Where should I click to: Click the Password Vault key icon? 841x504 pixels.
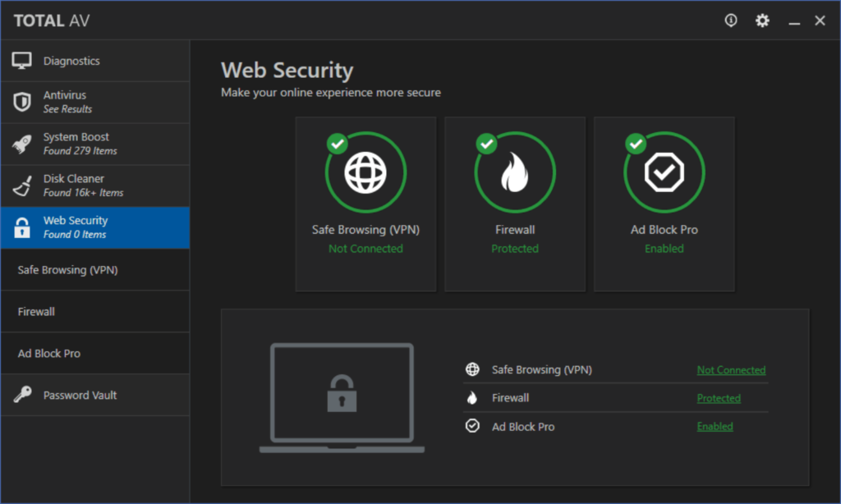pyautogui.click(x=22, y=395)
